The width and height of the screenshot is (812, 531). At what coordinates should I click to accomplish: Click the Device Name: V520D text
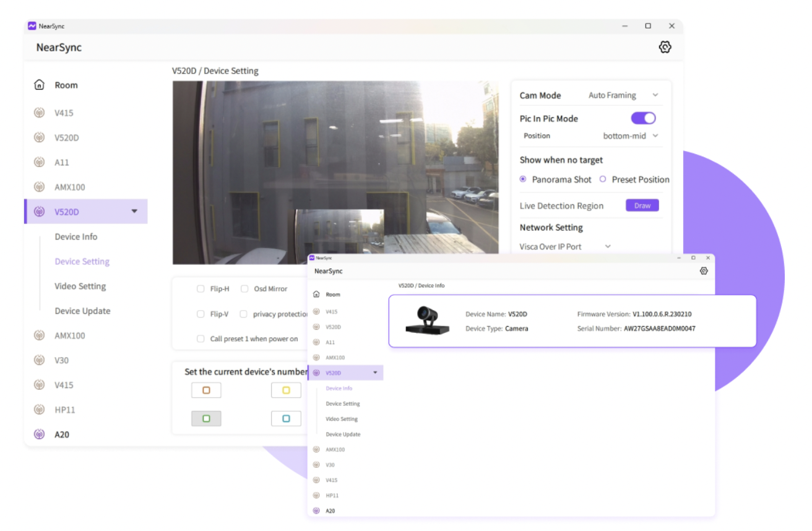click(x=496, y=314)
